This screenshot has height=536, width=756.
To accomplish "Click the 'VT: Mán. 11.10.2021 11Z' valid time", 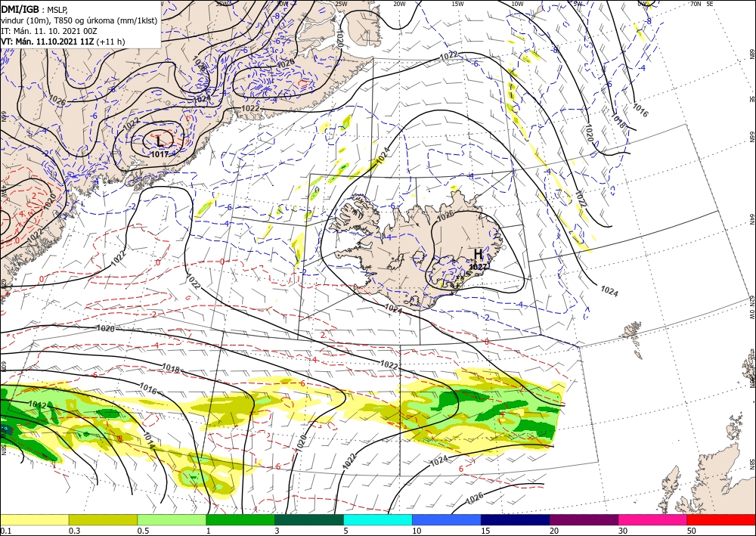I will 48,42.
